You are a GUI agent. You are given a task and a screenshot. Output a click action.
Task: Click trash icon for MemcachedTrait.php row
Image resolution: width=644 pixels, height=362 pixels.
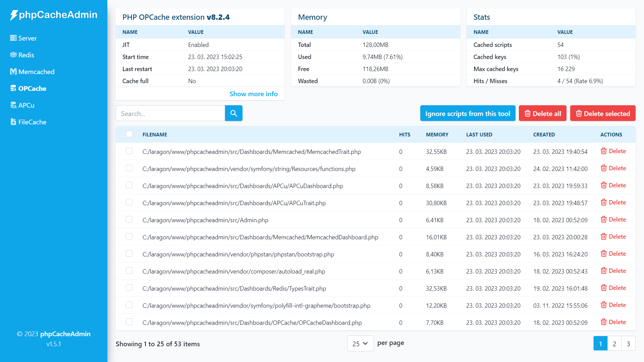coord(603,151)
